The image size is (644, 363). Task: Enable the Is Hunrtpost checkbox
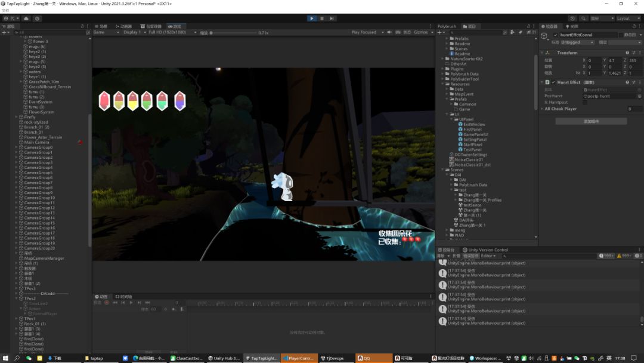click(x=584, y=102)
